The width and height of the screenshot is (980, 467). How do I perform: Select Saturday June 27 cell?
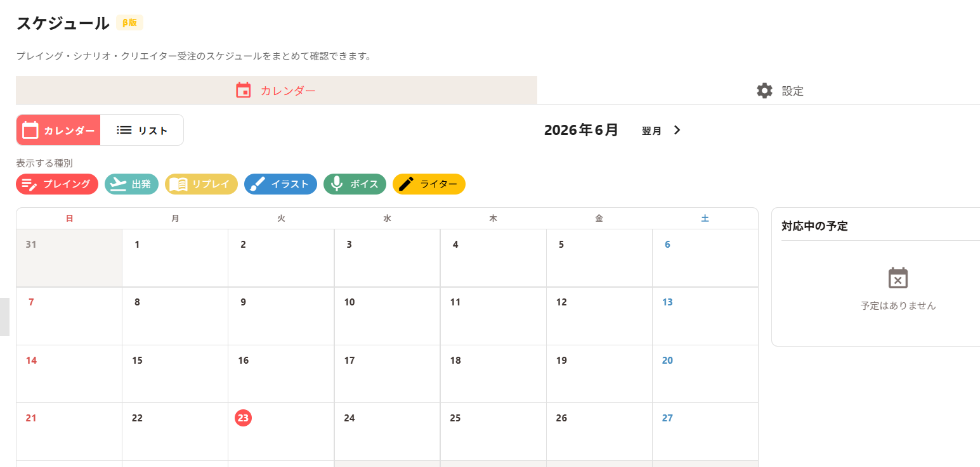click(705, 432)
